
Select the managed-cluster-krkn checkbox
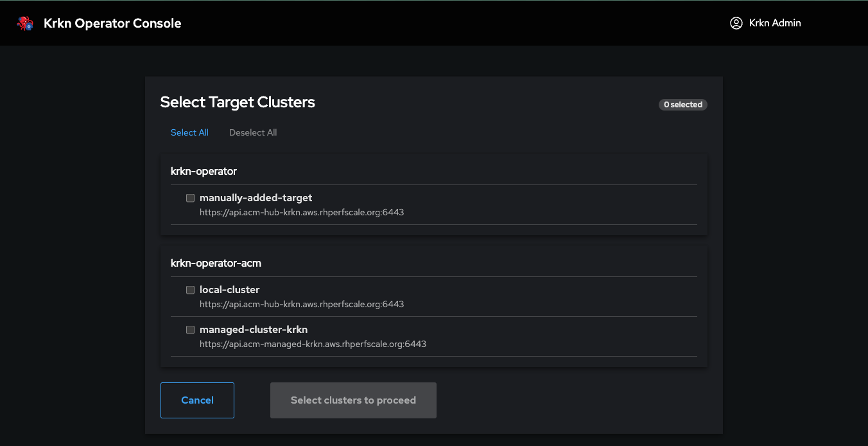pos(190,330)
